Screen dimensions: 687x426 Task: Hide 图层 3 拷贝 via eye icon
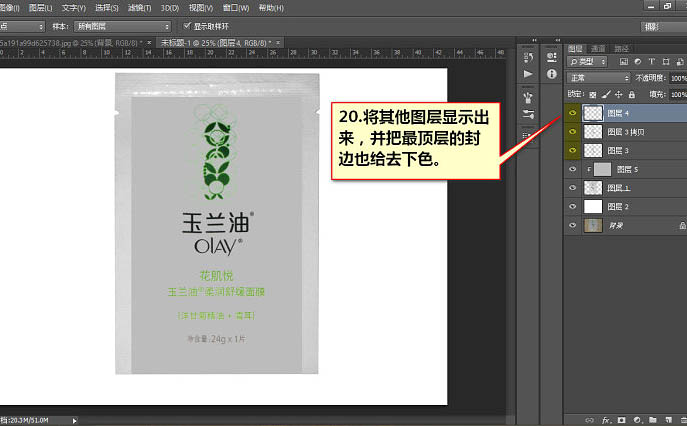point(572,131)
